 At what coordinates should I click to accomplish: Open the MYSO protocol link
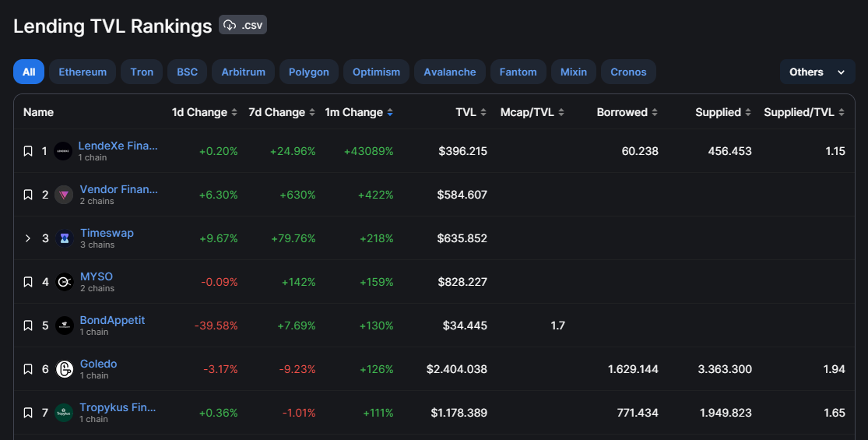(x=97, y=276)
